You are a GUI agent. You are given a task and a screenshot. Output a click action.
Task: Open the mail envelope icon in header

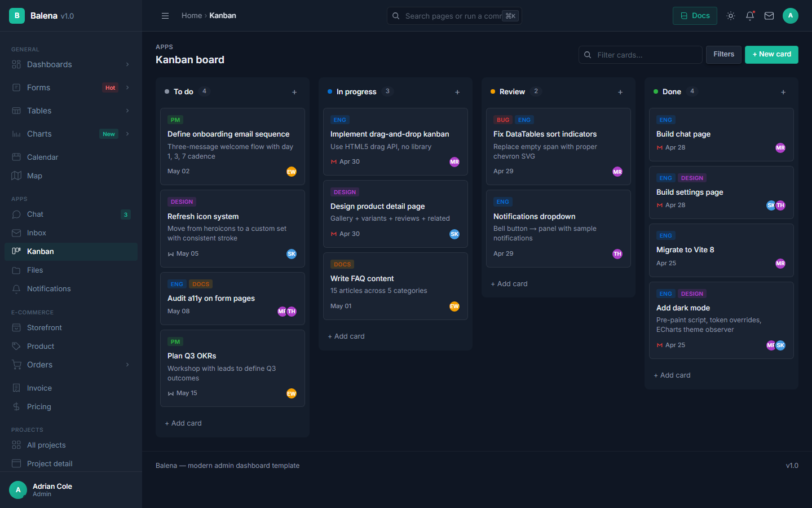coord(769,16)
